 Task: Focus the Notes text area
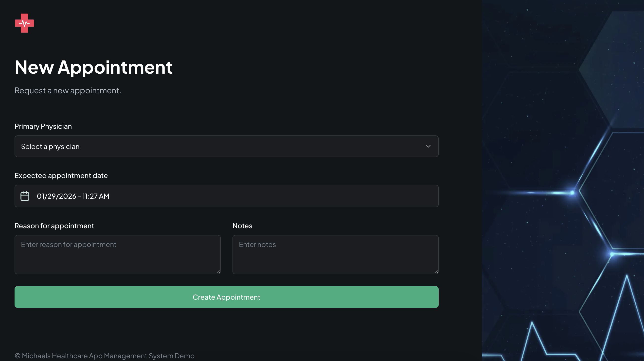tap(335, 255)
